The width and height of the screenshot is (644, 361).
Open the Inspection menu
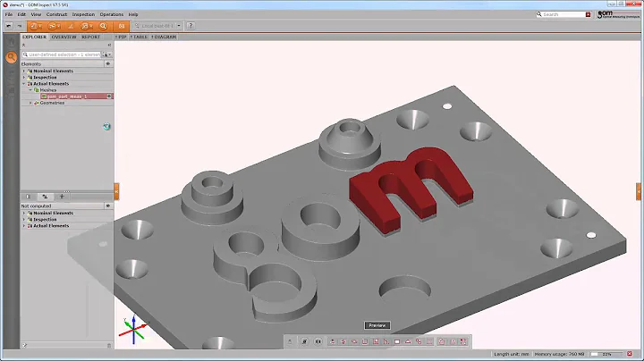click(x=83, y=14)
